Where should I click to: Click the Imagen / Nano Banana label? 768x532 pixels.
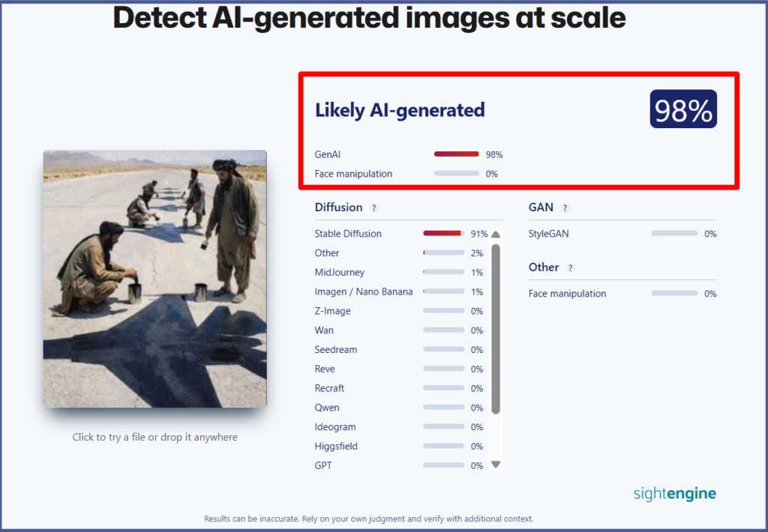[363, 291]
